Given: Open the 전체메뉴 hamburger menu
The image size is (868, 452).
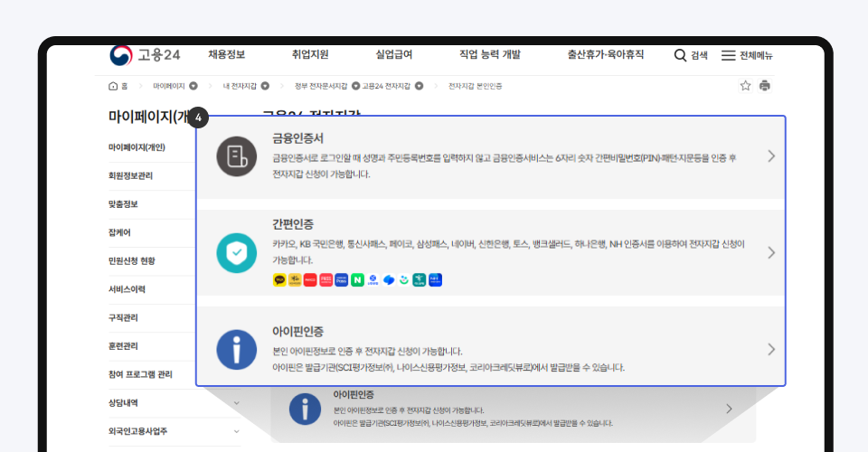Looking at the screenshot, I should tap(728, 55).
